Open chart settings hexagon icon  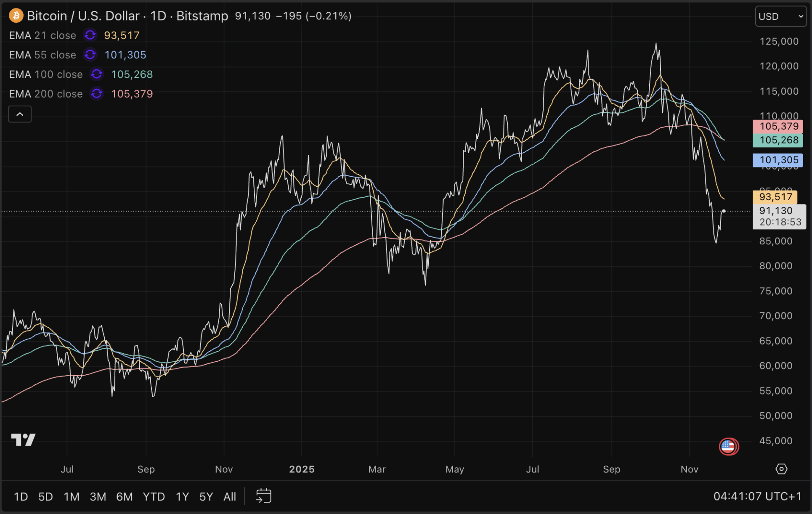point(781,469)
